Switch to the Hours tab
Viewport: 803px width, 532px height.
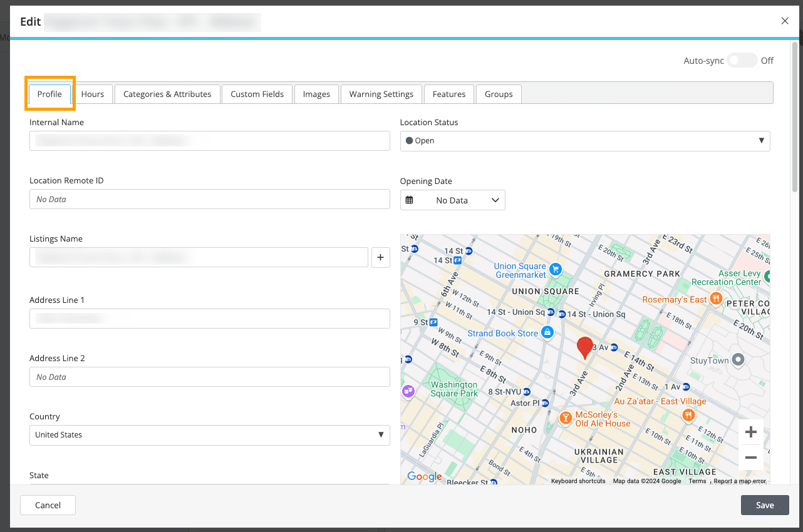[x=93, y=94]
